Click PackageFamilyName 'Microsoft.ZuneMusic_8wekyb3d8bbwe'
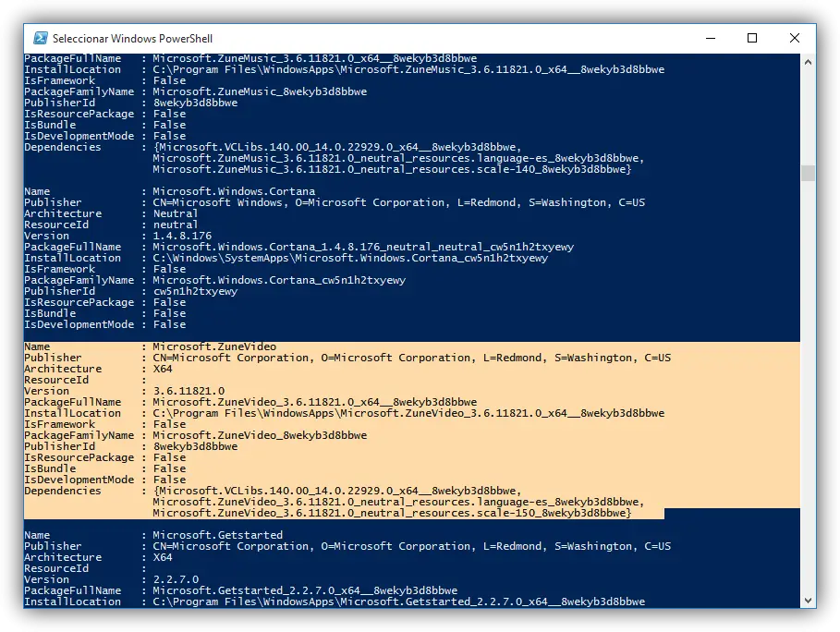The image size is (840, 632). click(x=260, y=91)
